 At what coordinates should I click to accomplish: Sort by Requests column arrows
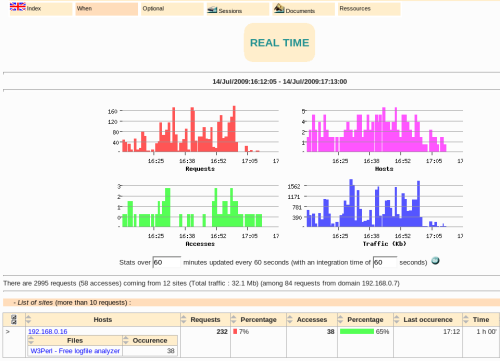point(184,320)
